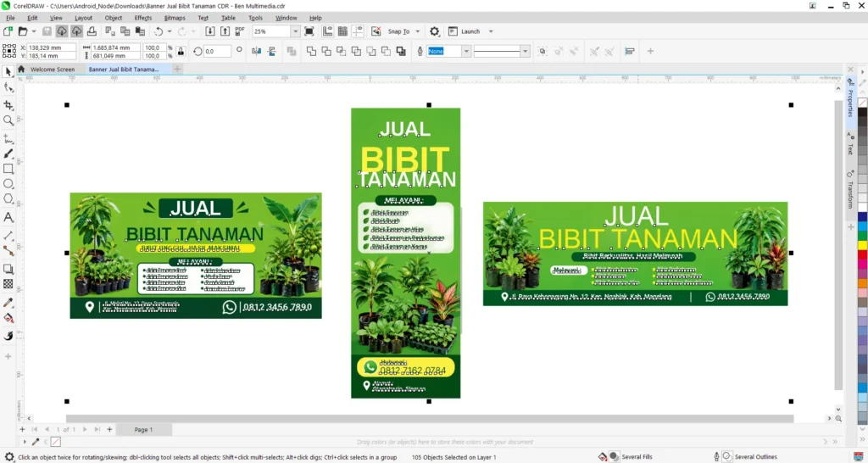This screenshot has height=463, width=868.
Task: Select the Connector tool
Action: [8, 250]
